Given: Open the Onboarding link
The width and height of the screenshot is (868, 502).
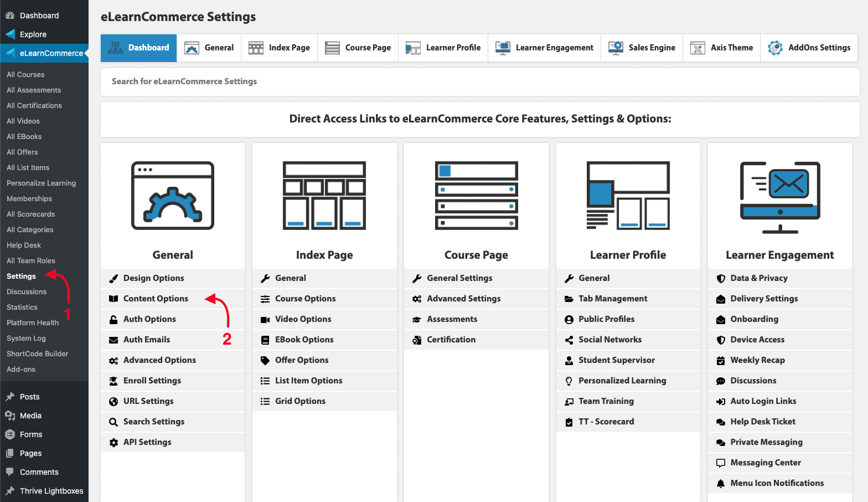Looking at the screenshot, I should [x=755, y=319].
